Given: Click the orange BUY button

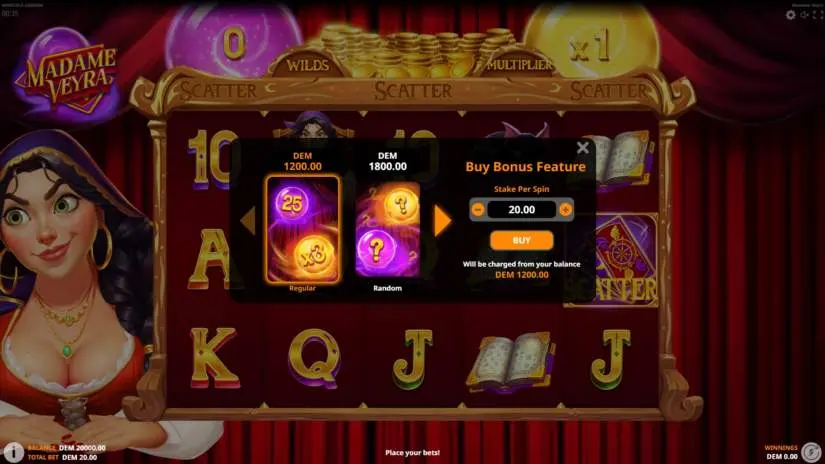Looking at the screenshot, I should point(521,240).
